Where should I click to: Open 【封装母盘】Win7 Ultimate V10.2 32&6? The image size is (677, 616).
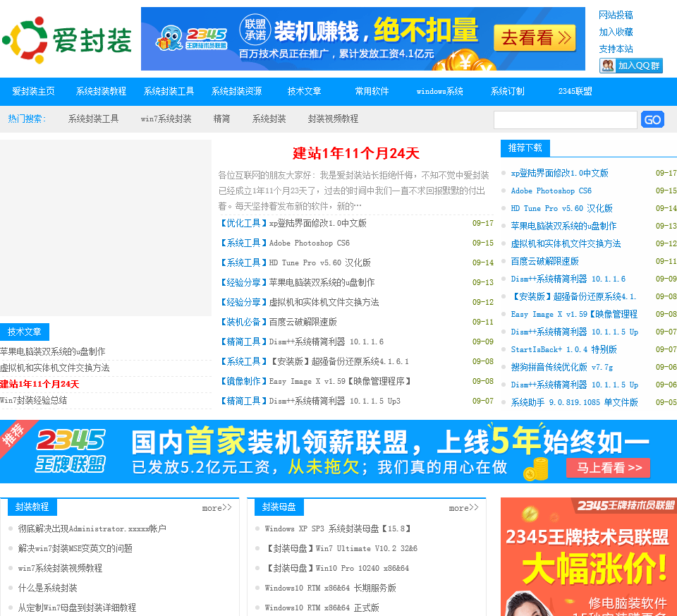[341, 548]
